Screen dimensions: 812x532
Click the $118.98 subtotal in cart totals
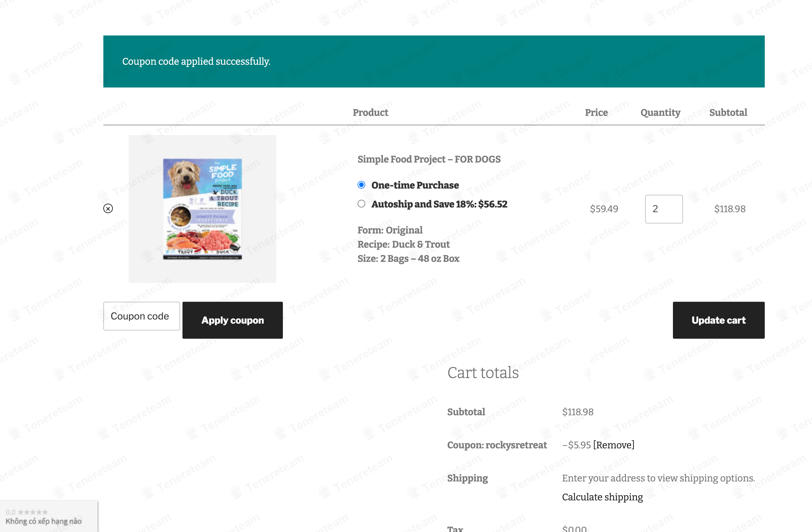[x=578, y=412]
